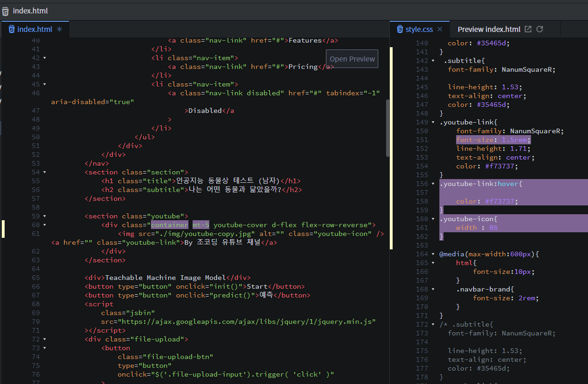
Task: Refresh the index.html preview
Action: [x=539, y=29]
